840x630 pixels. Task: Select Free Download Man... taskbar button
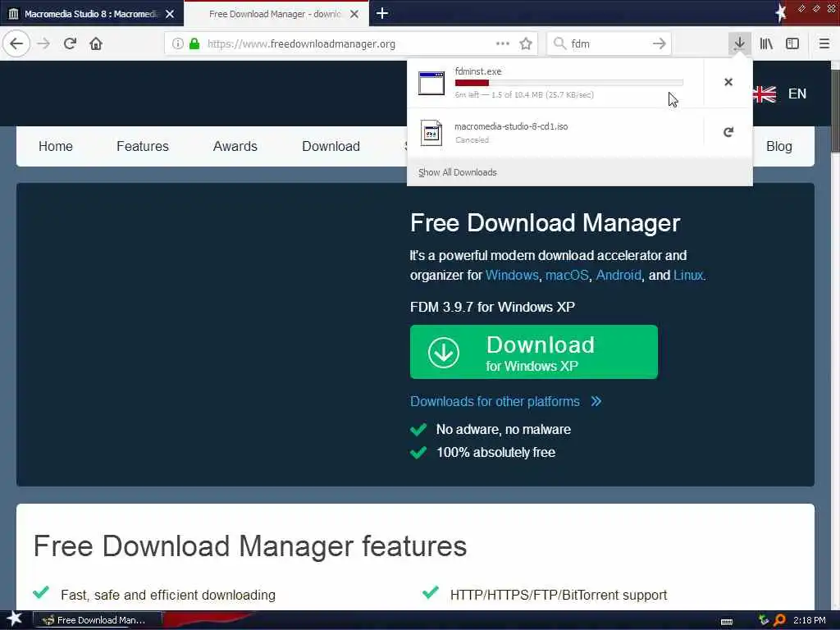click(98, 620)
